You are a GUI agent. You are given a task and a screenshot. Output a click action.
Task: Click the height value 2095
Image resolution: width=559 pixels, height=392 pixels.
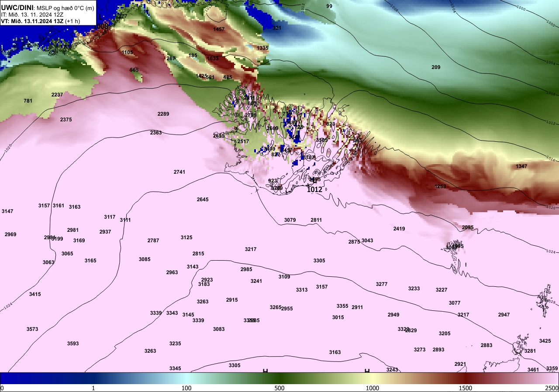pos(468,227)
